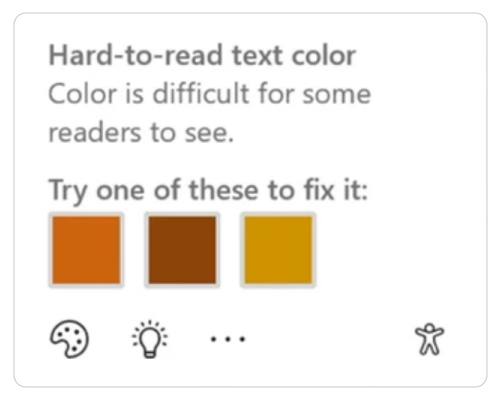Open the three-dot more options menu

point(228,339)
